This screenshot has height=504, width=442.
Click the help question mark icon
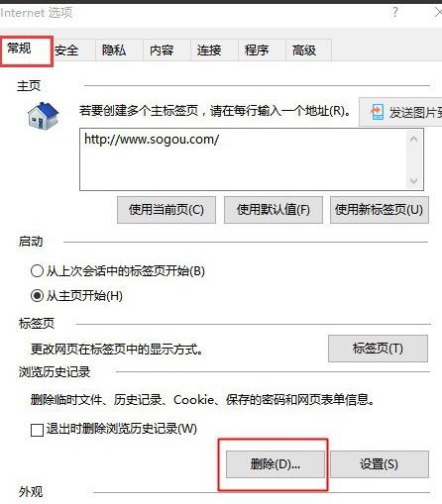click(395, 12)
